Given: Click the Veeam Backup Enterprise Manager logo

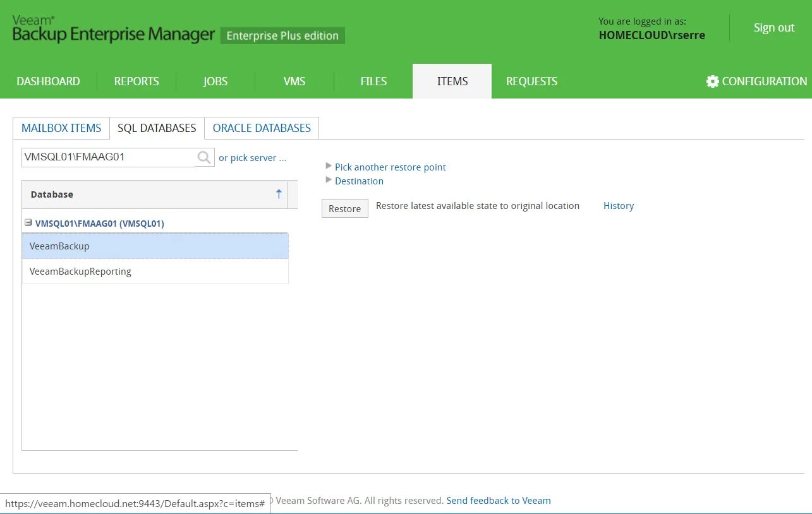Looking at the screenshot, I should click(114, 30).
